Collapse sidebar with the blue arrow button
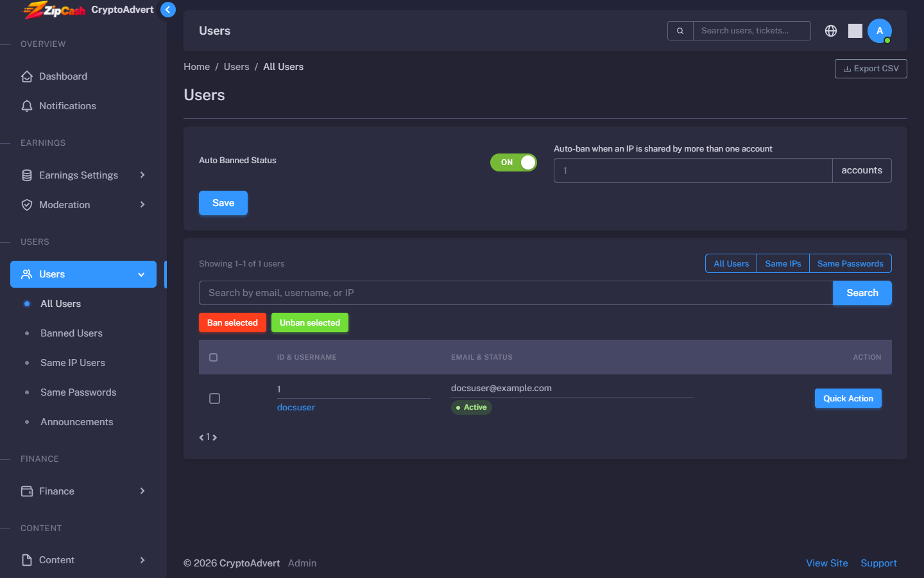Screen dimensions: 924x578 [168, 10]
